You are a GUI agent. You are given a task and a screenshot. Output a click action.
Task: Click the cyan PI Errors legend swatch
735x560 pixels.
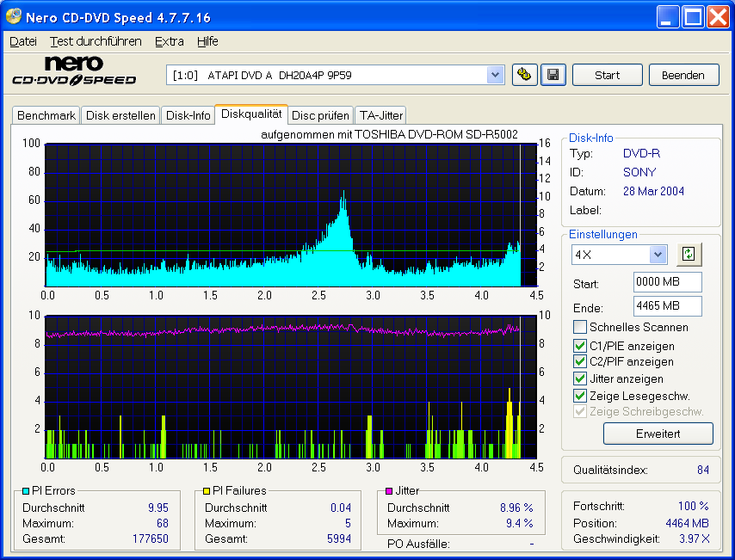(x=26, y=491)
